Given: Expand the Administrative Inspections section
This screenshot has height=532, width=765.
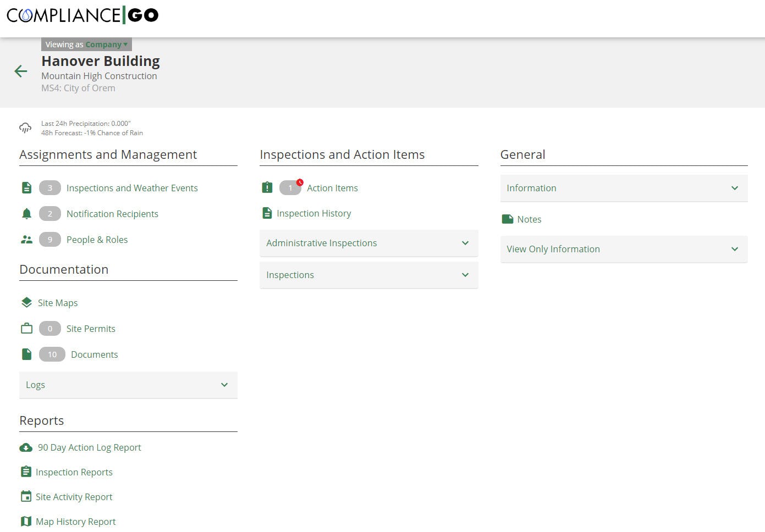Looking at the screenshot, I should click(x=465, y=243).
